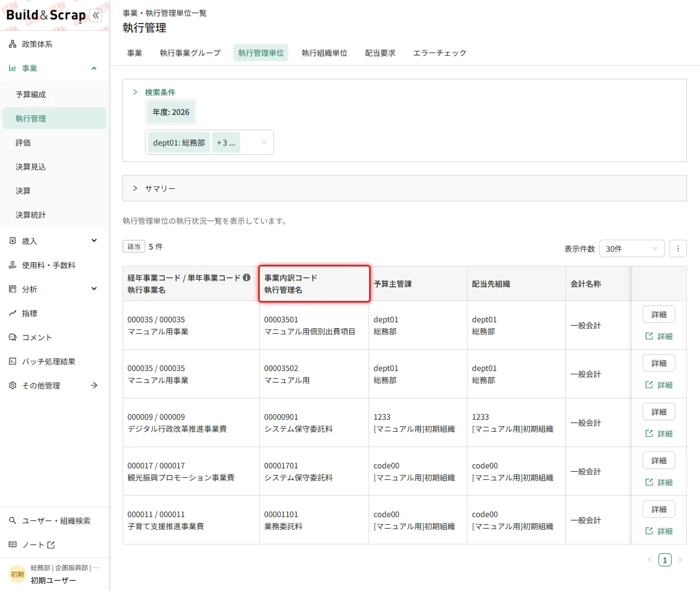This screenshot has height=591, width=700.
Task: Switch to the 執行組織単位 tab
Action: [x=325, y=53]
